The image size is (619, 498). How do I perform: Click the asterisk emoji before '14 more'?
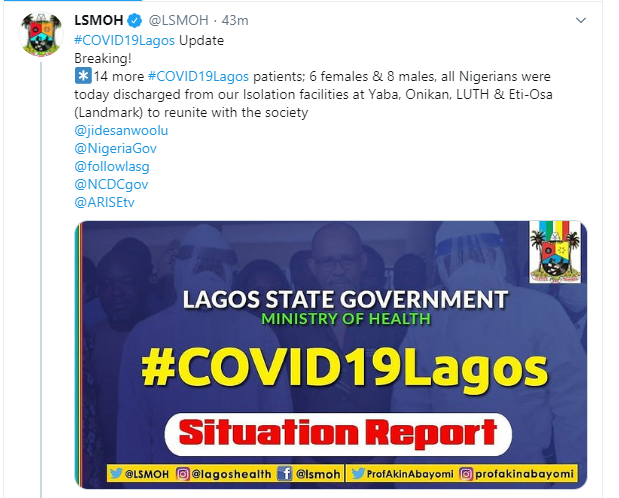[83, 76]
